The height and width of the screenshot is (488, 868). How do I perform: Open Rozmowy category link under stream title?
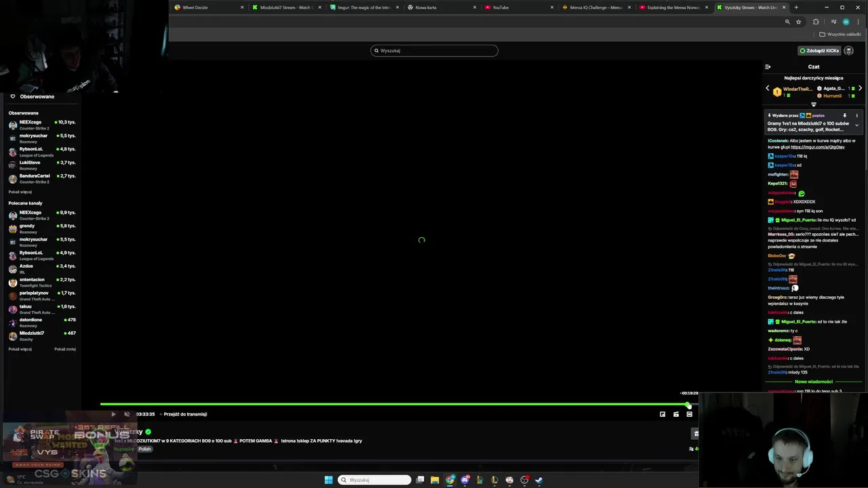[123, 449]
